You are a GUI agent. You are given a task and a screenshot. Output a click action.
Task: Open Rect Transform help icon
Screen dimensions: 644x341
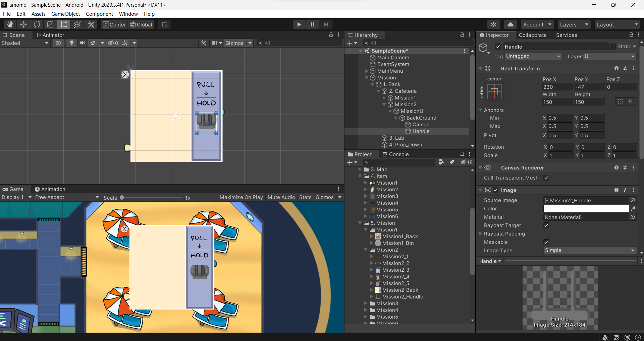point(616,68)
